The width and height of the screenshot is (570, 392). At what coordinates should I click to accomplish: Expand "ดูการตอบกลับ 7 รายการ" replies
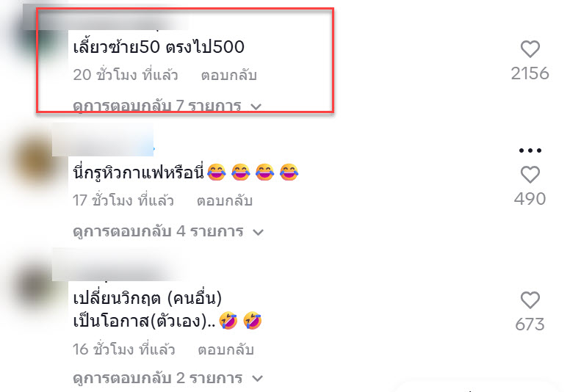(x=167, y=106)
